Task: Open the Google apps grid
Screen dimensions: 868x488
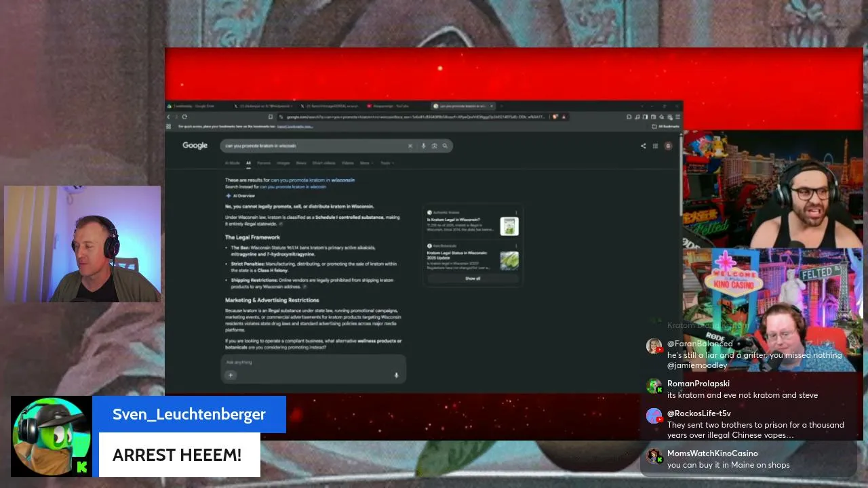Action: pyautogui.click(x=655, y=146)
